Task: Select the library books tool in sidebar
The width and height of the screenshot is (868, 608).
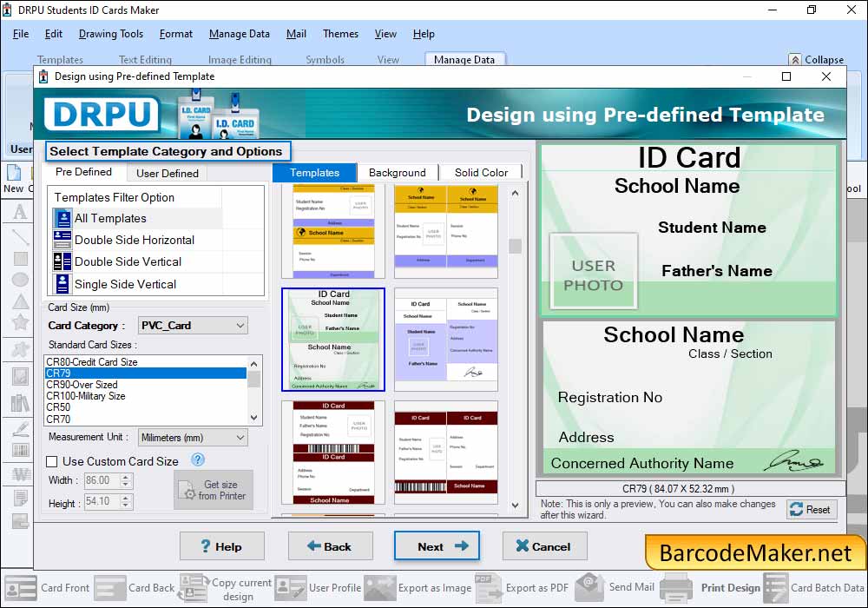Action: point(20,403)
